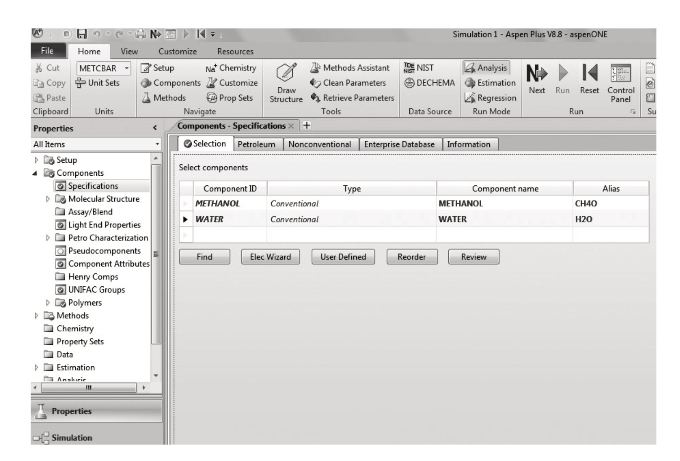Expand the Estimation tree node
The width and height of the screenshot is (680, 461).
(x=36, y=367)
